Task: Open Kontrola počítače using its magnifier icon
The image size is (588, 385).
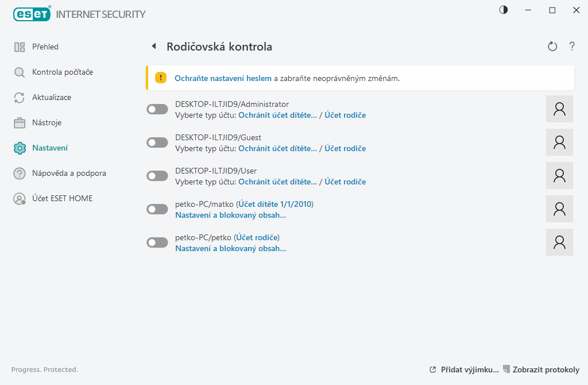Action: coord(20,72)
